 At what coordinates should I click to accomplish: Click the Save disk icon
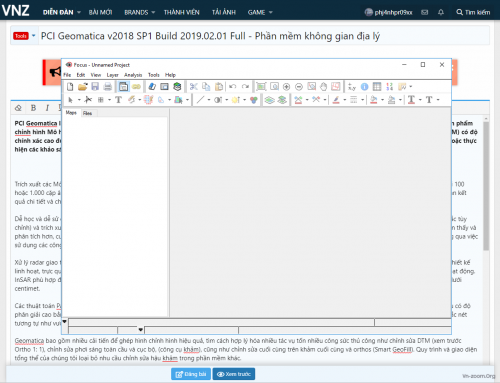click(x=95, y=87)
